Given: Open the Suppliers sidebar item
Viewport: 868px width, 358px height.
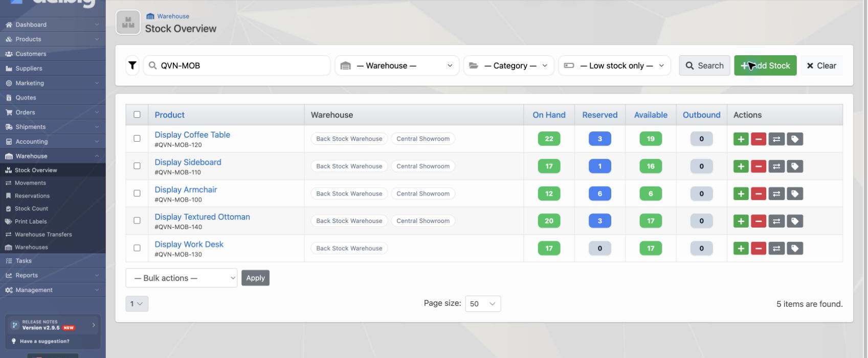Looking at the screenshot, I should pos(53,69).
